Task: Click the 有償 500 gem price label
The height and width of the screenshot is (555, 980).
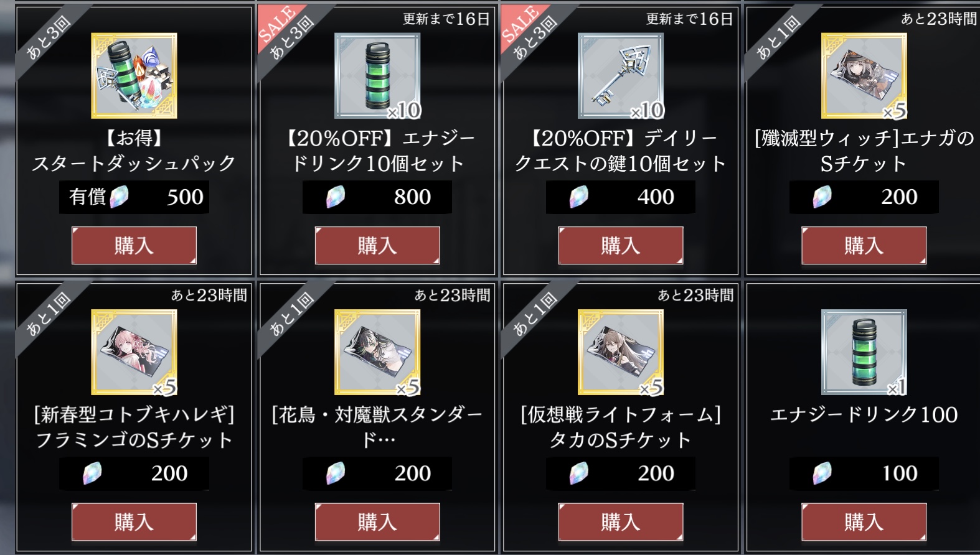Action: point(134,197)
